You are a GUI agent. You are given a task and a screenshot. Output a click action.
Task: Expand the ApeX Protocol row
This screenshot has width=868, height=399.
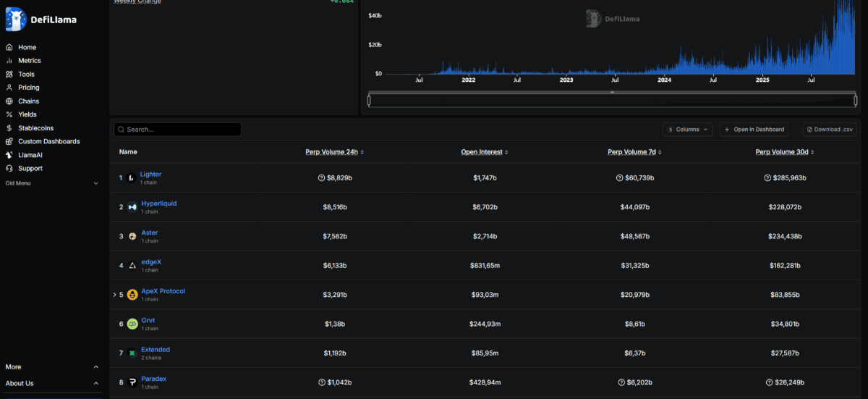[x=114, y=295]
